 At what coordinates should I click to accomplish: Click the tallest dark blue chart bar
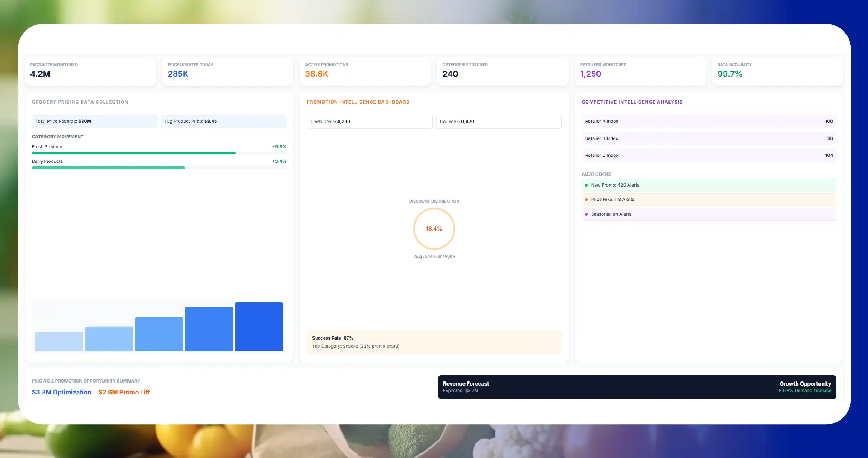coord(259,327)
